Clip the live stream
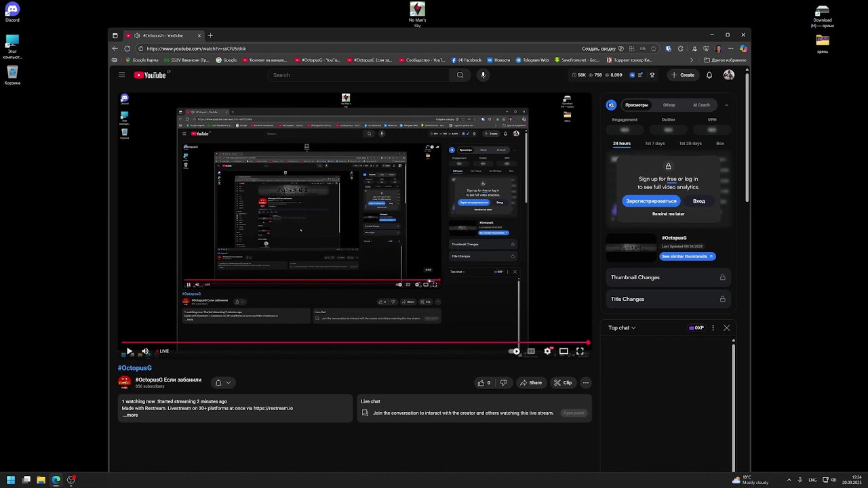Screen dimensions: 868x488 point(563,383)
